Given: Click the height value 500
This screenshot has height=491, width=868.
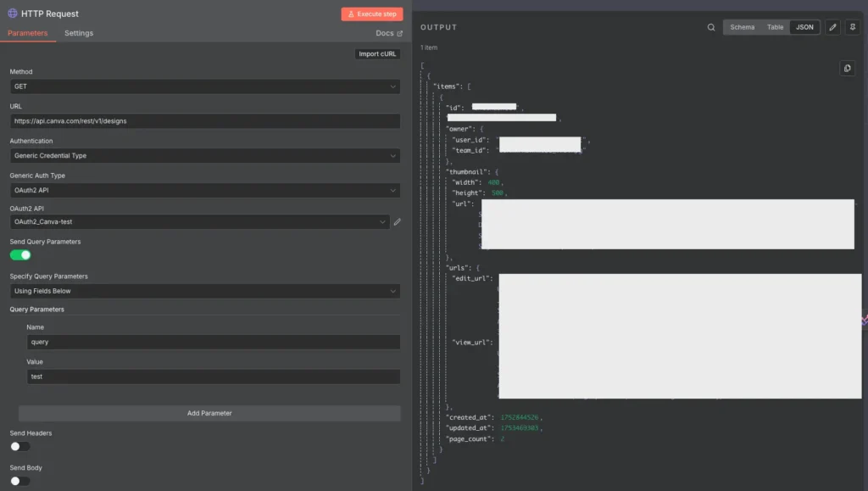Looking at the screenshot, I should click(x=497, y=193).
